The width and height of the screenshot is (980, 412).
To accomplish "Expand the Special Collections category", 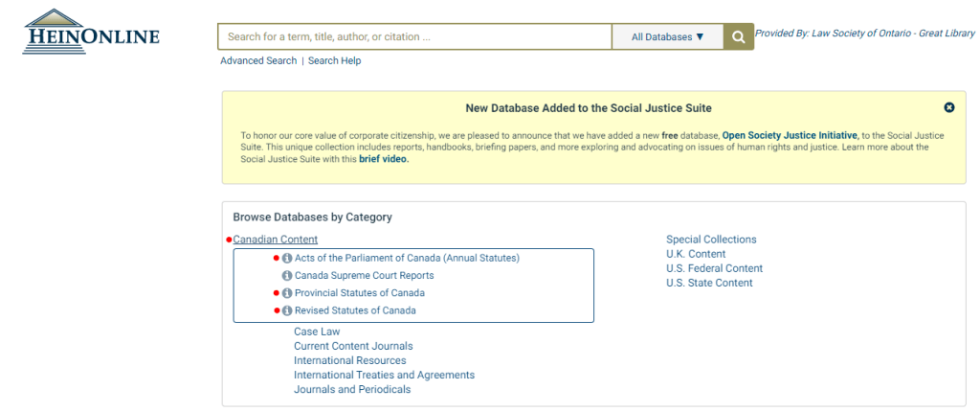I will click(711, 240).
